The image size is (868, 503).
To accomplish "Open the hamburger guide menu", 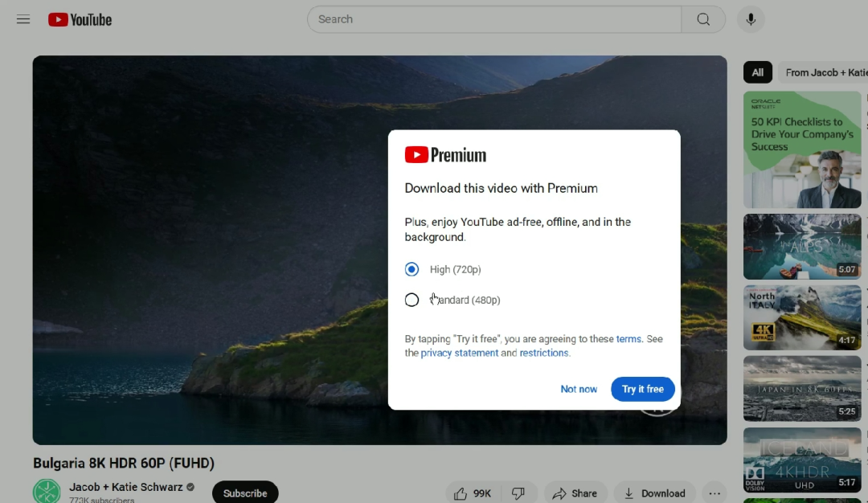I will (x=23, y=19).
